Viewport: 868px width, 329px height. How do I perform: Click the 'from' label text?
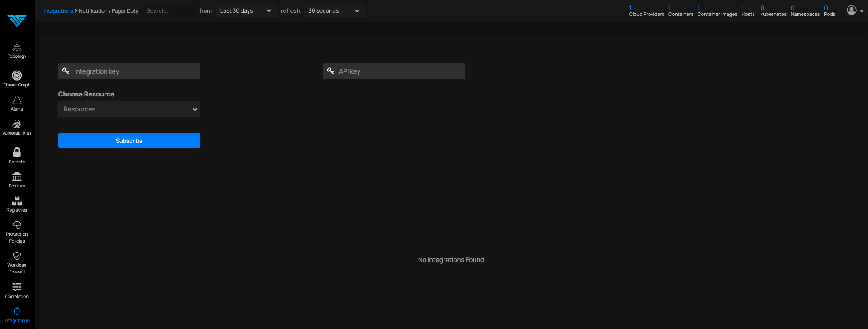[205, 11]
